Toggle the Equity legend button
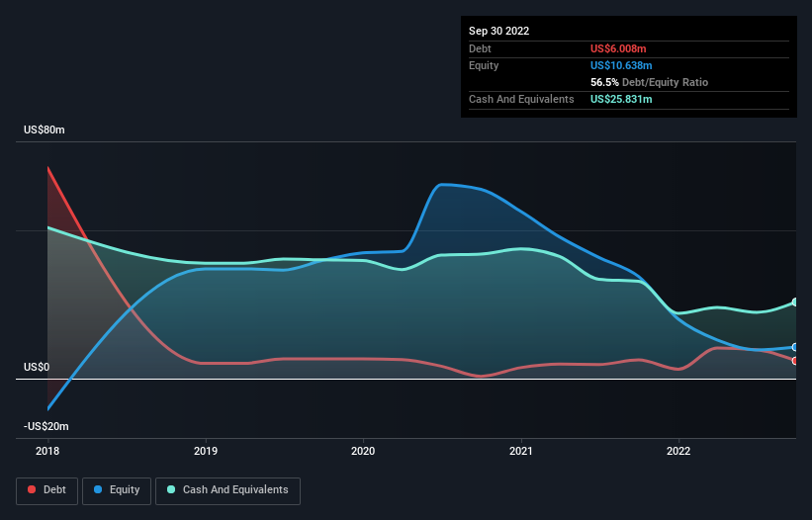Image resolution: width=812 pixels, height=520 pixels. [x=117, y=490]
